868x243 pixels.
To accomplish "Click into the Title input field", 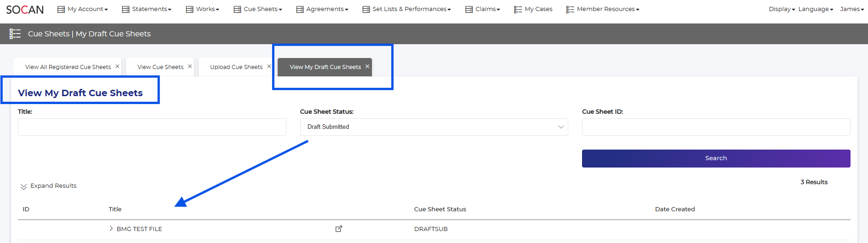I will pos(152,127).
